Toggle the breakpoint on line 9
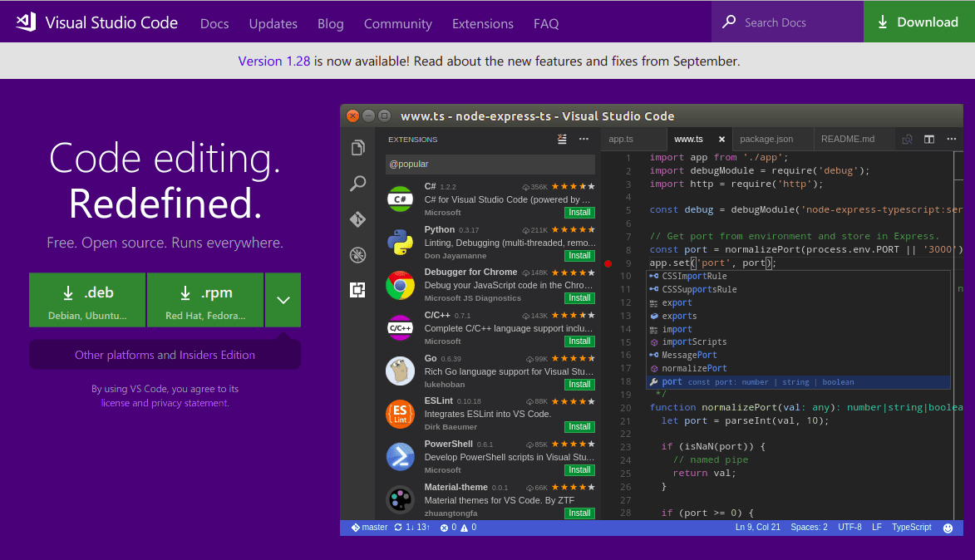 click(608, 263)
